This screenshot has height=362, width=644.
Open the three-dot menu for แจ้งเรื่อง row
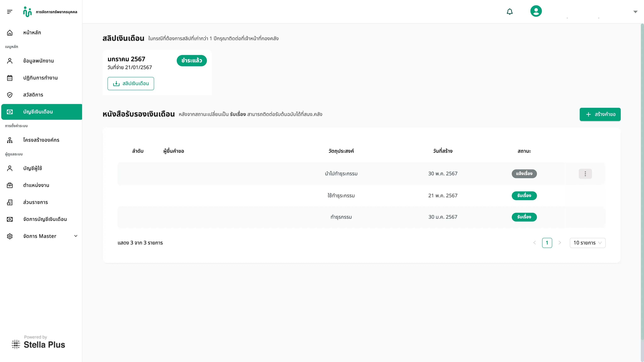tap(585, 174)
